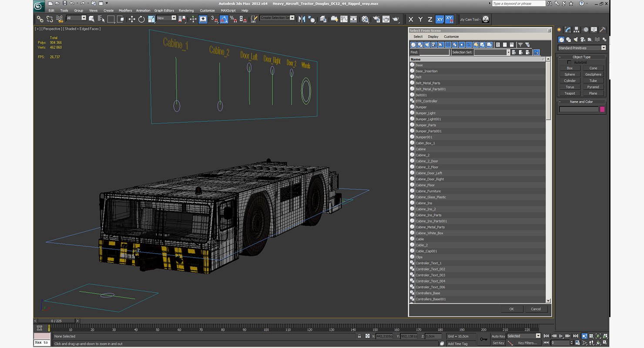The height and width of the screenshot is (348, 644).
Task: Toggle Display Bone Objects filter in dialog
Action: click(469, 45)
